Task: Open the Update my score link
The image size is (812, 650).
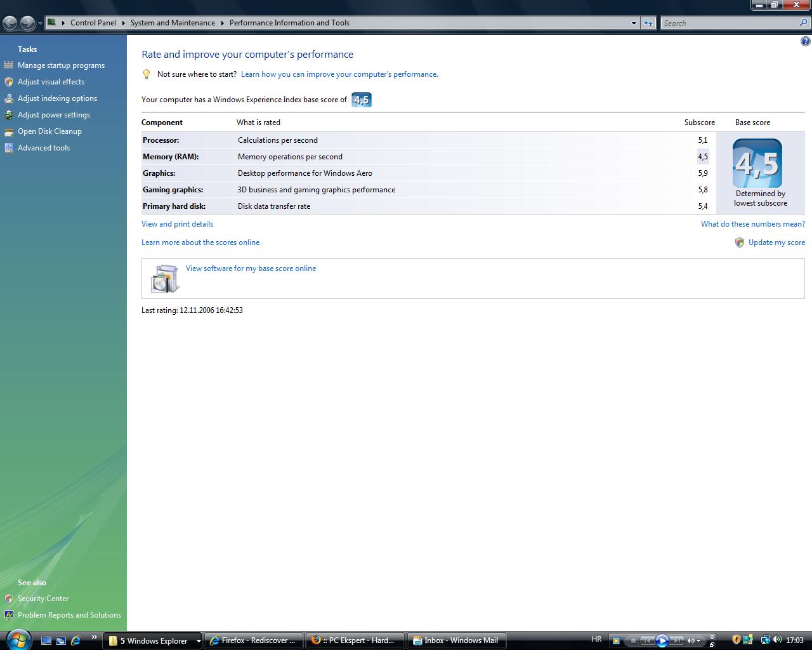Action: pyautogui.click(x=776, y=242)
